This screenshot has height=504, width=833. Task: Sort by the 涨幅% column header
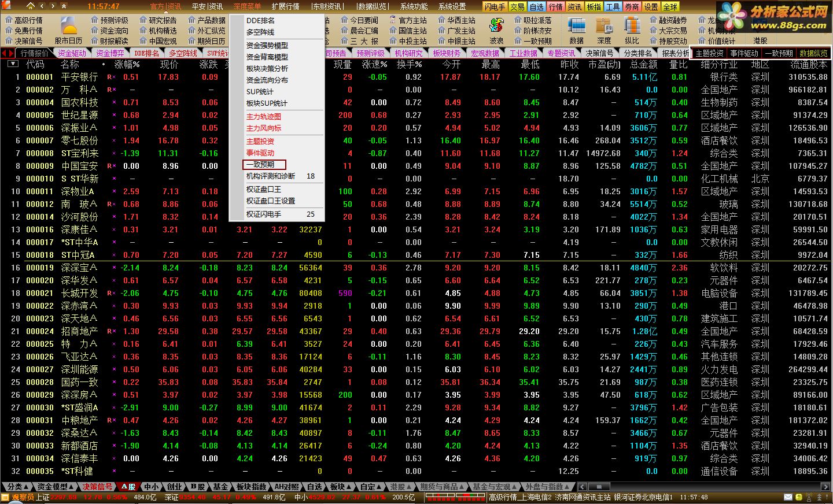(x=127, y=64)
